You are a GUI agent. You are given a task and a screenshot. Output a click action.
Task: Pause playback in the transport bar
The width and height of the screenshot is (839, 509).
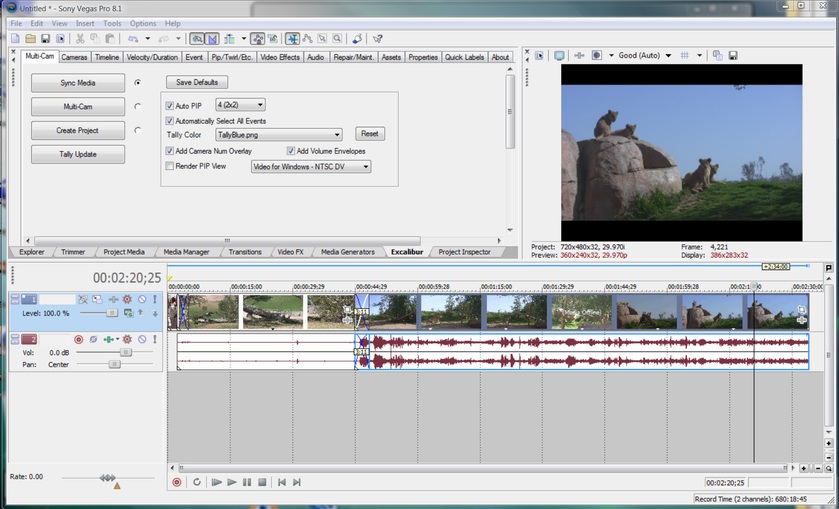pos(247,482)
